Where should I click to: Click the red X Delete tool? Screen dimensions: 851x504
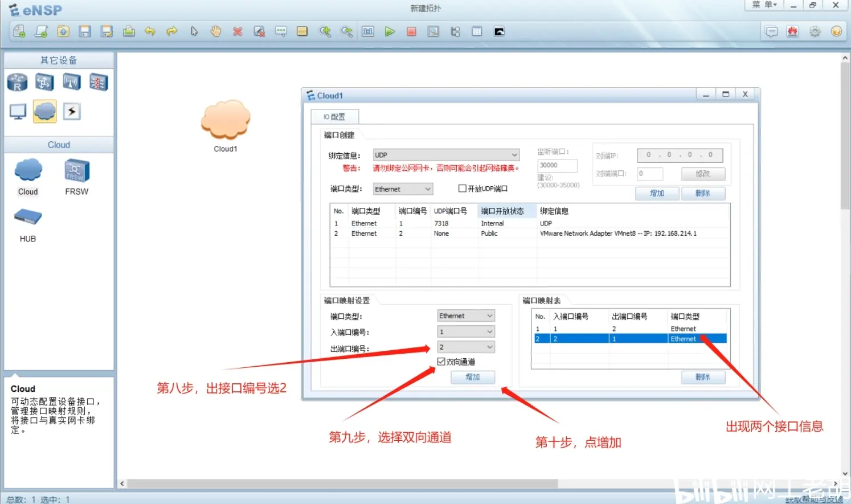pos(238,31)
